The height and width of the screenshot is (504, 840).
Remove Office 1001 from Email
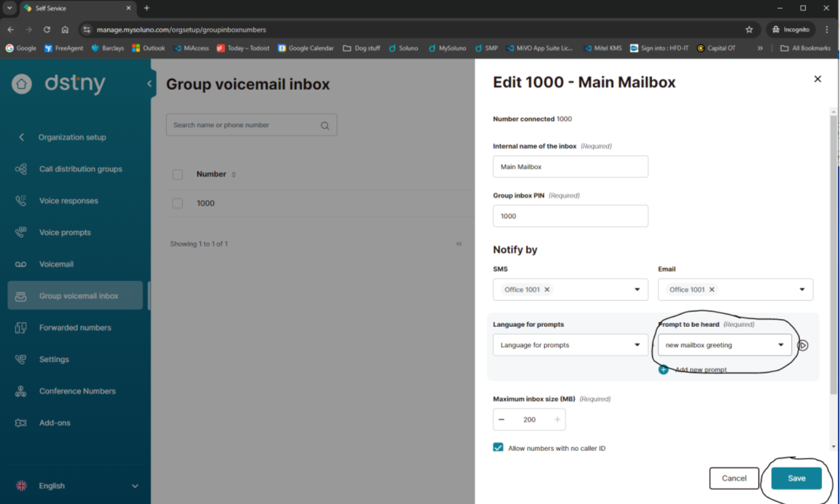(712, 289)
